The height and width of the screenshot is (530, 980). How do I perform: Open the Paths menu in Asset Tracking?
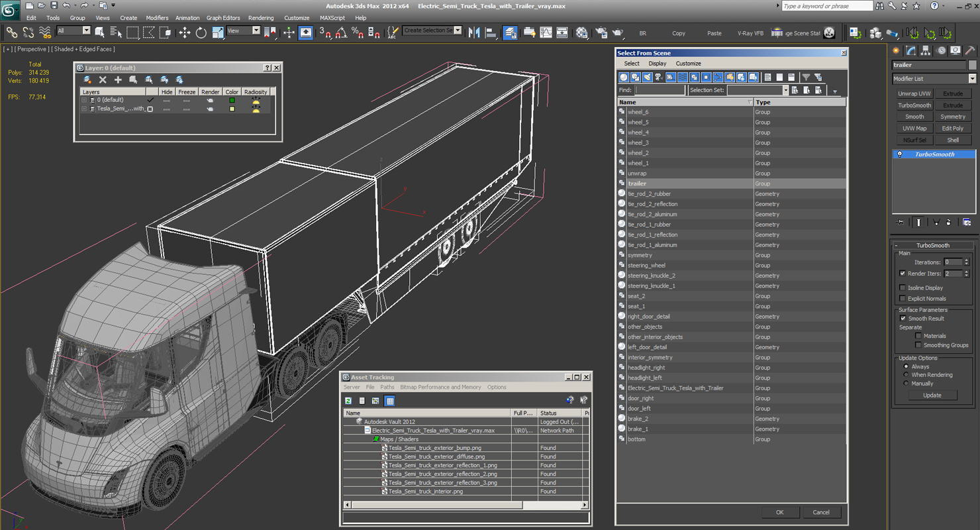point(387,388)
